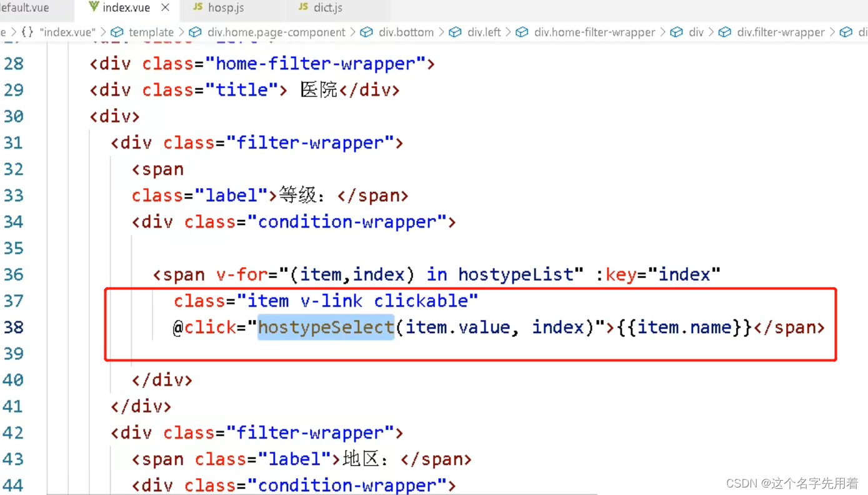
Task: Click the @click attribute on line 38
Action: coord(204,327)
